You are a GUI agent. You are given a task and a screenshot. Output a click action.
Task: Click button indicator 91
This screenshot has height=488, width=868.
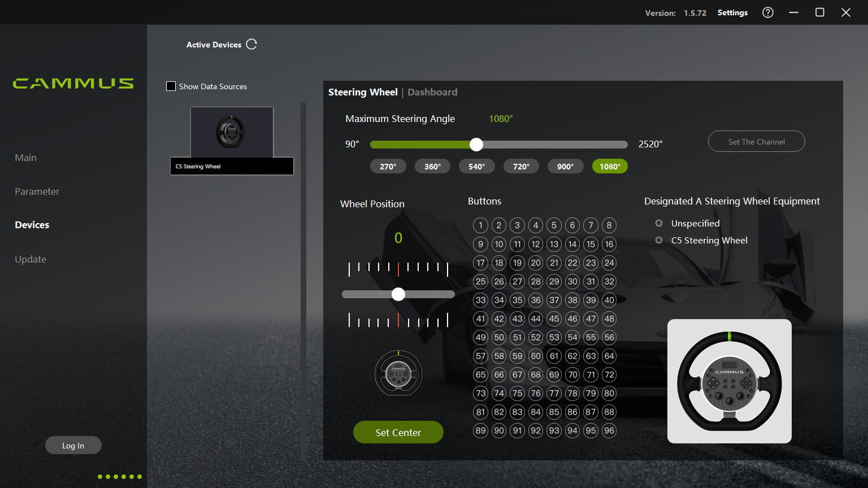coord(517,430)
